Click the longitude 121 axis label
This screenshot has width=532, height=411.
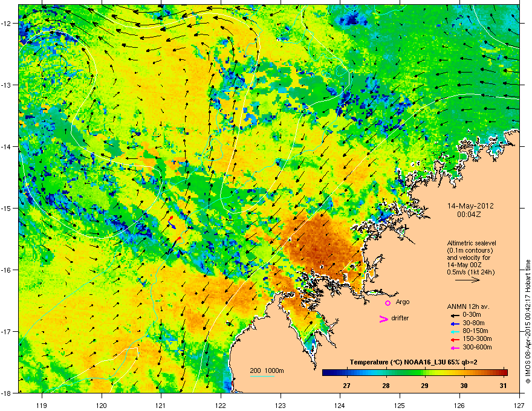pos(161,405)
